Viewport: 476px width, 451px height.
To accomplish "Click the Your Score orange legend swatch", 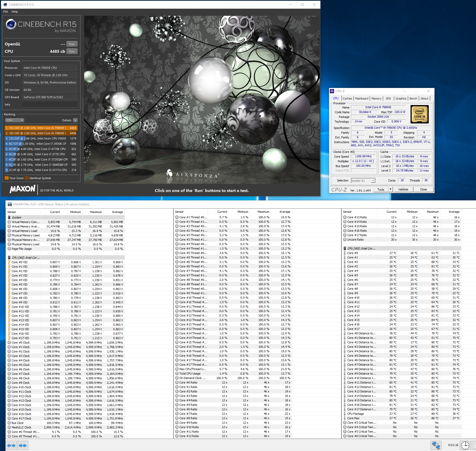I will pos(7,178).
